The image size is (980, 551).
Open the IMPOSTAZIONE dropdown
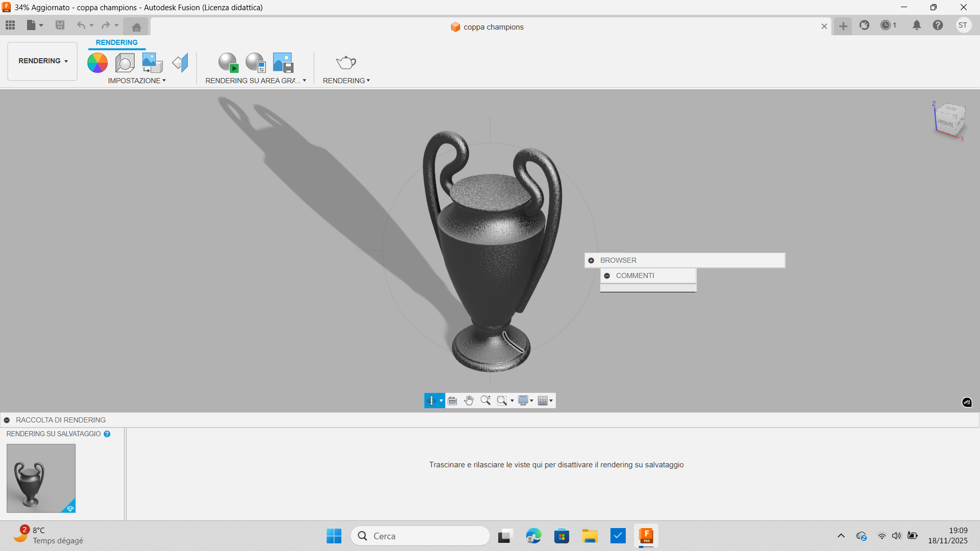coord(137,80)
